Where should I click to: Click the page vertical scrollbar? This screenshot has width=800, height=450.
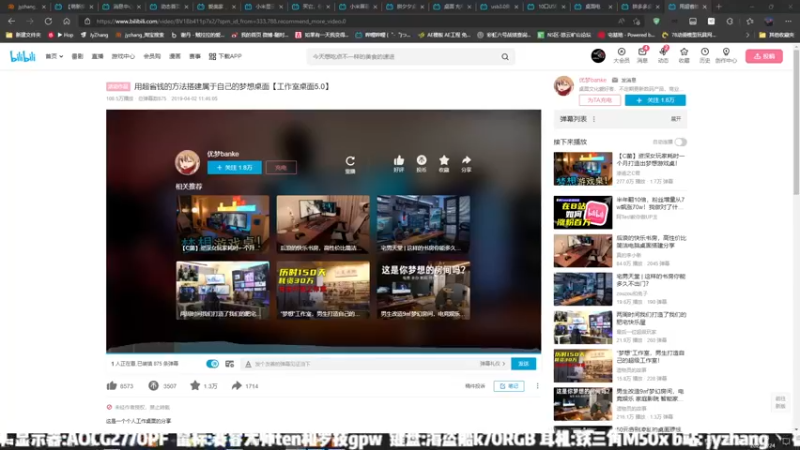tap(796, 122)
